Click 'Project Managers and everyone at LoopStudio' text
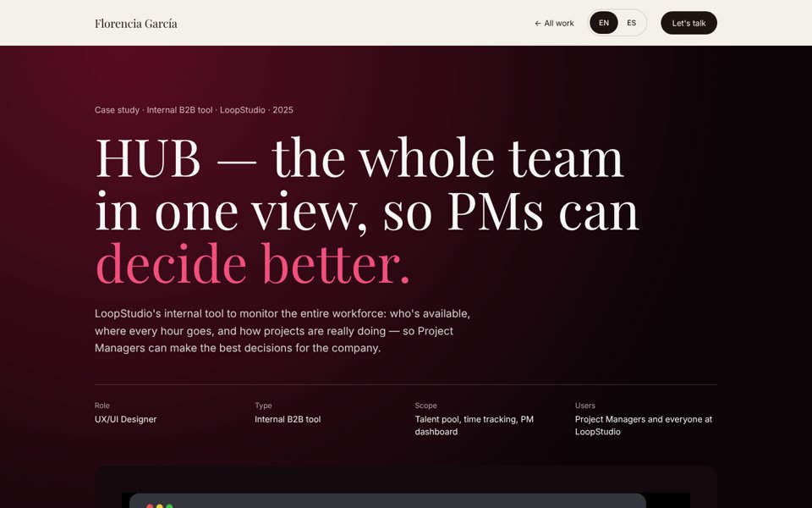Screen dimensions: 812x508 [643, 426]
